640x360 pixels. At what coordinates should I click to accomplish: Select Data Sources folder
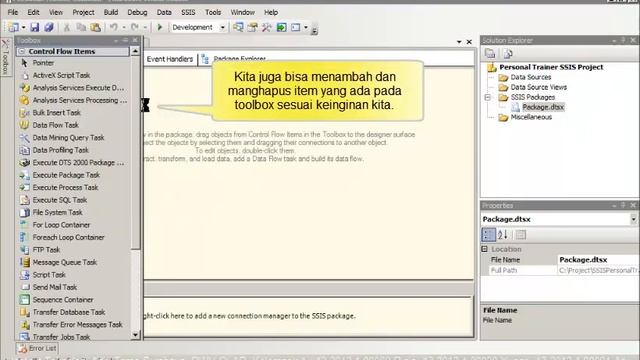coord(531,77)
